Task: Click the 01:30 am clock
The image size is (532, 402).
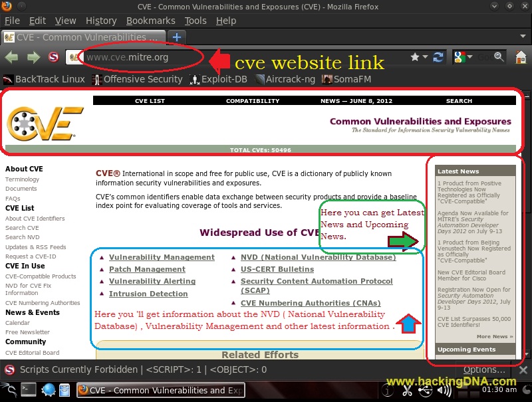Action: pos(499,390)
